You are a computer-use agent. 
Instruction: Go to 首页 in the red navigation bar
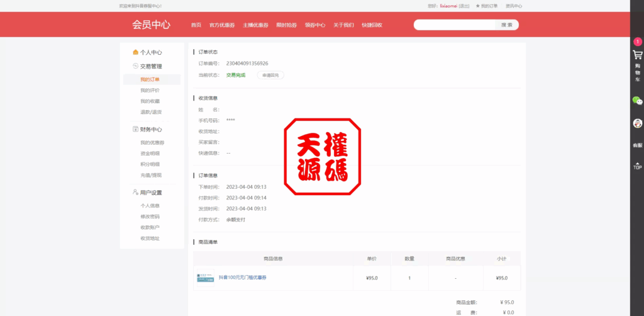click(196, 25)
